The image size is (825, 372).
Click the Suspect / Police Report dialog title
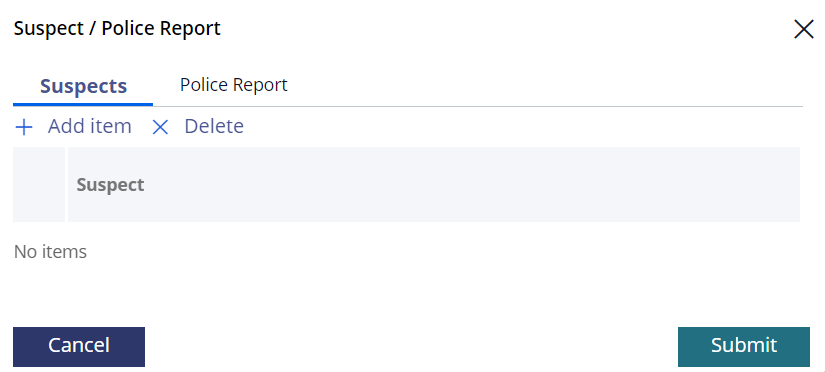(117, 28)
